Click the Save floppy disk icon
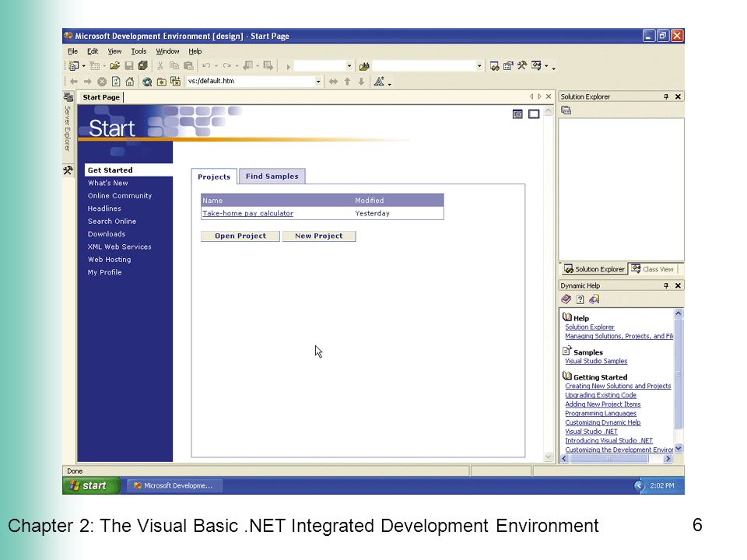Image resolution: width=747 pixels, height=560 pixels. click(128, 65)
